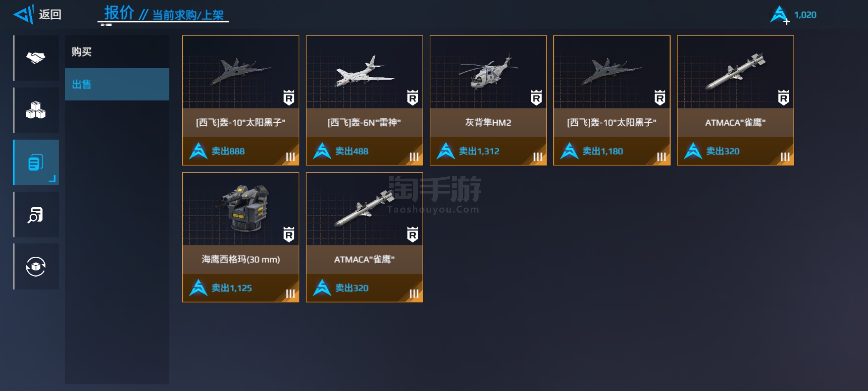Open the 海鹰西格玛(30 mm) listing card
868x391 pixels.
[x=241, y=237]
